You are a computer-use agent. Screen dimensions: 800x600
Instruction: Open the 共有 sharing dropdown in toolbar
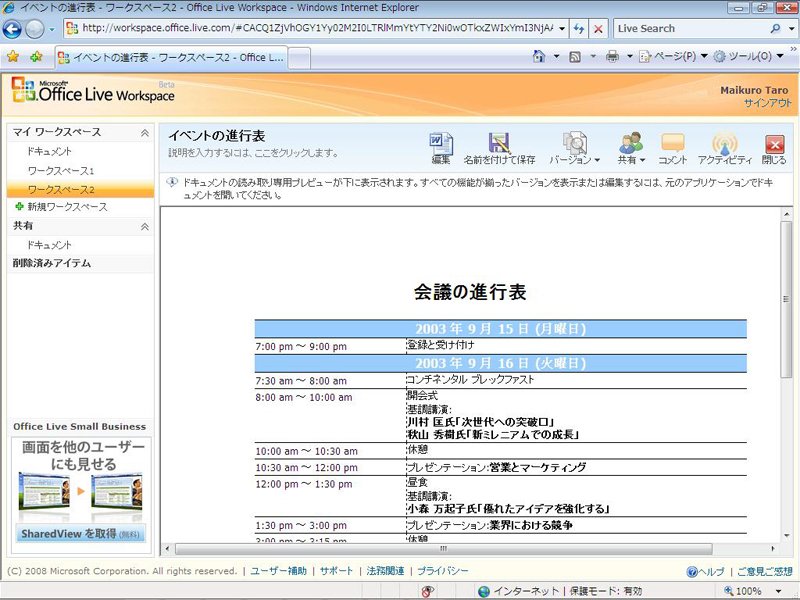coord(631,148)
